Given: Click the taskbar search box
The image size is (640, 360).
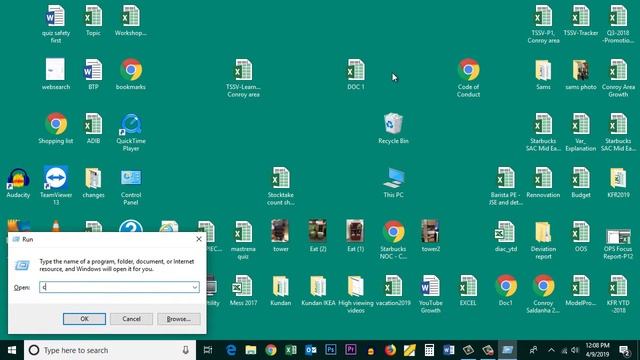Looking at the screenshot, I should click(x=110, y=350).
